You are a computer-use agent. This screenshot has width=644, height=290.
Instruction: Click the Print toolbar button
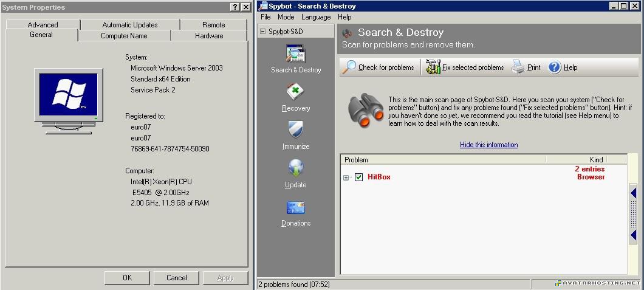point(526,67)
